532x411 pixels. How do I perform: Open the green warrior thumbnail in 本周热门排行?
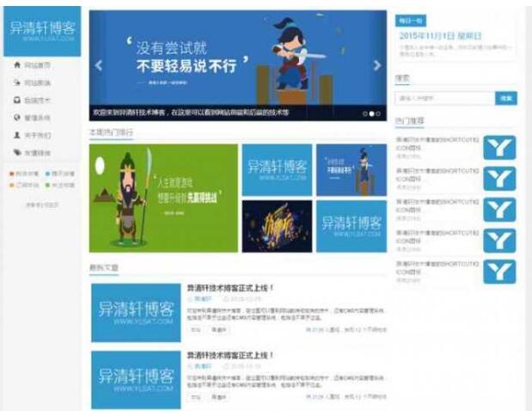163,198
